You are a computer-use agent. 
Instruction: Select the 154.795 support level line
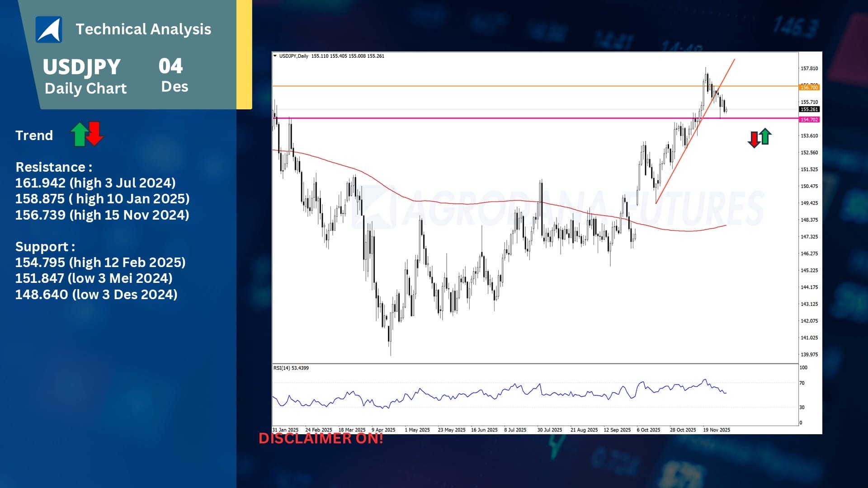100,263
